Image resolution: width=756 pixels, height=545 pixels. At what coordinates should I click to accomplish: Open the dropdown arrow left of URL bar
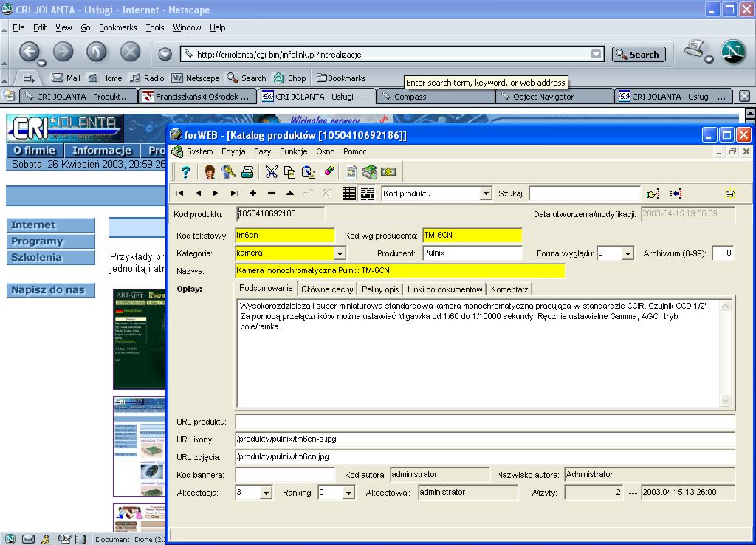click(x=165, y=54)
